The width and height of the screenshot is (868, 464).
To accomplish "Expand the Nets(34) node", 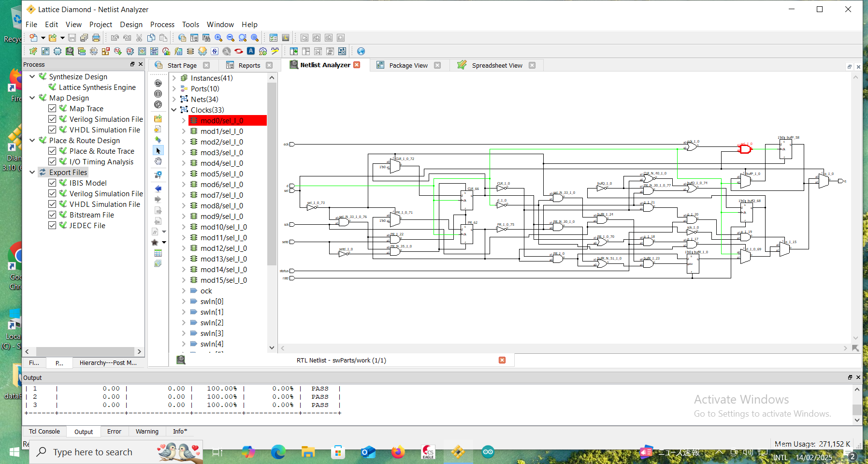I will (x=174, y=99).
